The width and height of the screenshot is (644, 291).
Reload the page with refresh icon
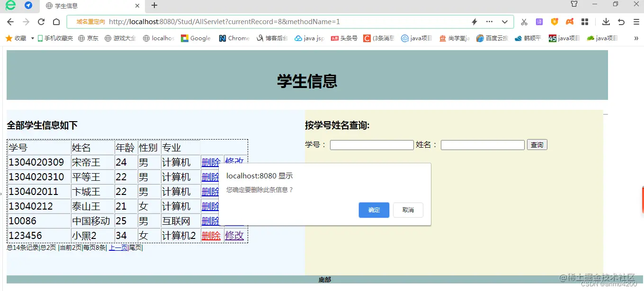click(x=41, y=21)
